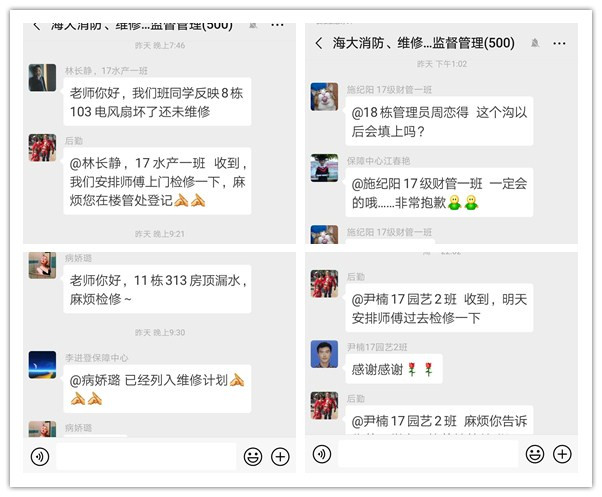Toggle the muted bell icon in the right header

(x=535, y=43)
